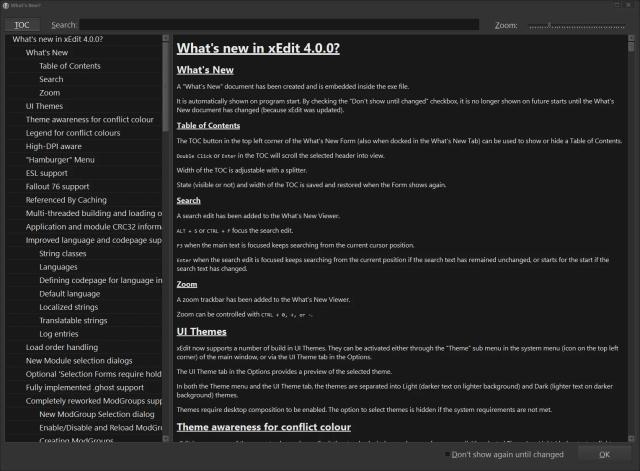Enable "Don't show again until changed" checkbox
Screen dimensions: 640x471
click(x=447, y=454)
